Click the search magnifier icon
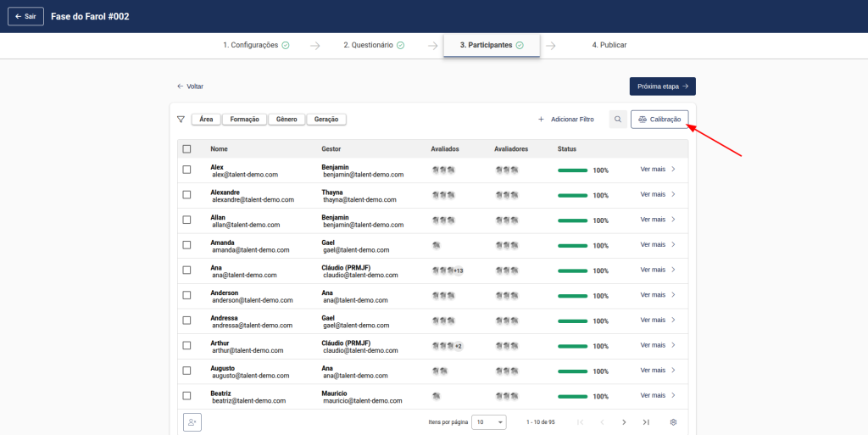 [618, 120]
